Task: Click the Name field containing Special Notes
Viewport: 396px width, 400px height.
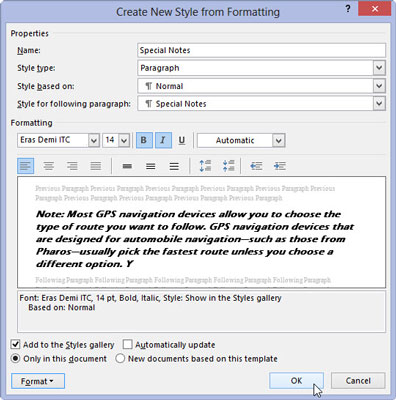Action: [261, 50]
